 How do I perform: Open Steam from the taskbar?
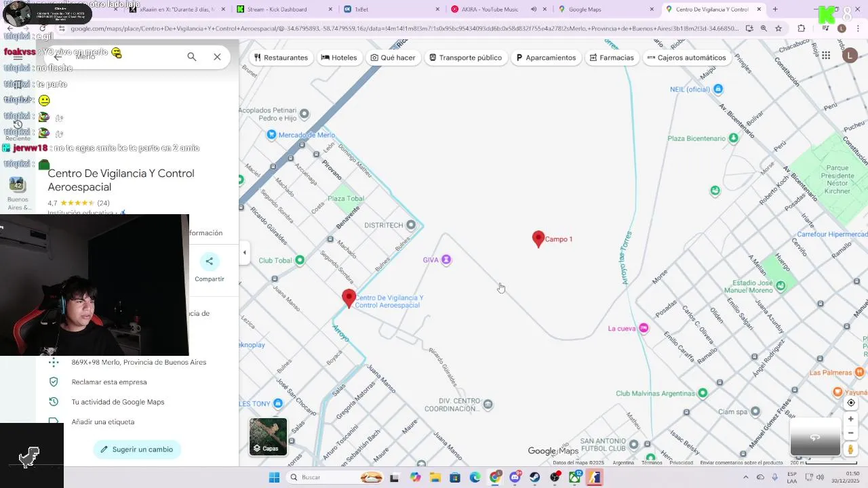tap(535, 477)
